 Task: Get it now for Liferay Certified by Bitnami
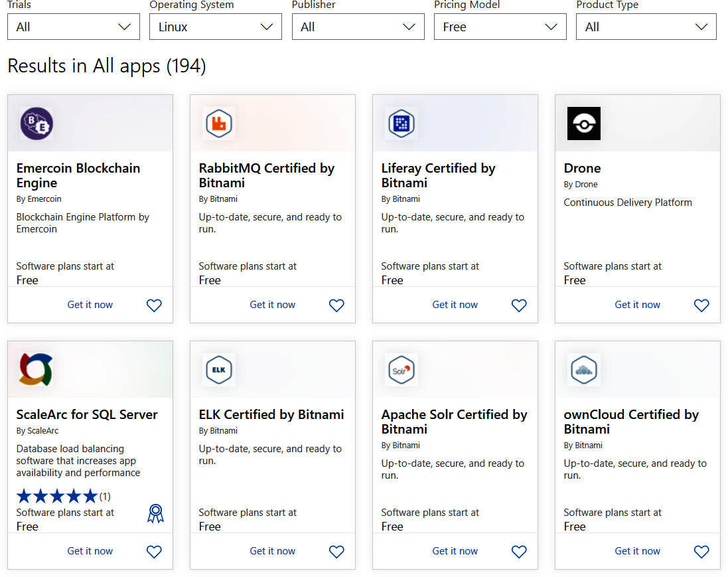point(455,305)
